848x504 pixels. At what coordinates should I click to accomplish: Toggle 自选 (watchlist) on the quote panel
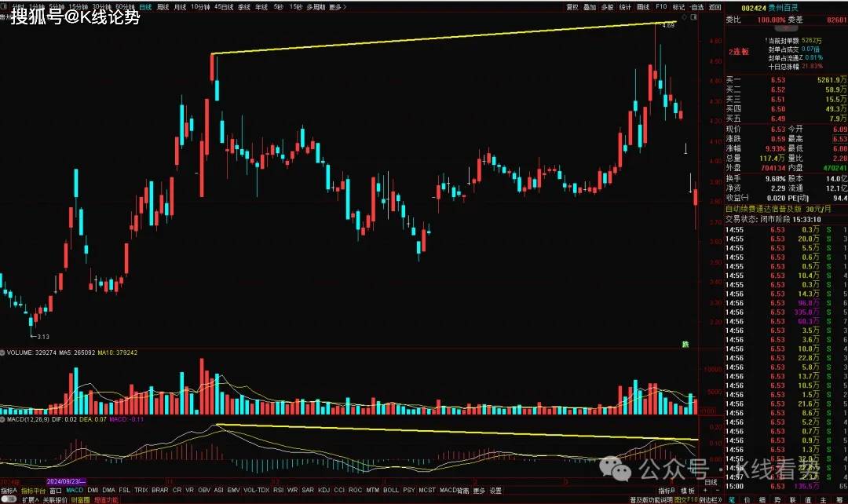(696, 6)
